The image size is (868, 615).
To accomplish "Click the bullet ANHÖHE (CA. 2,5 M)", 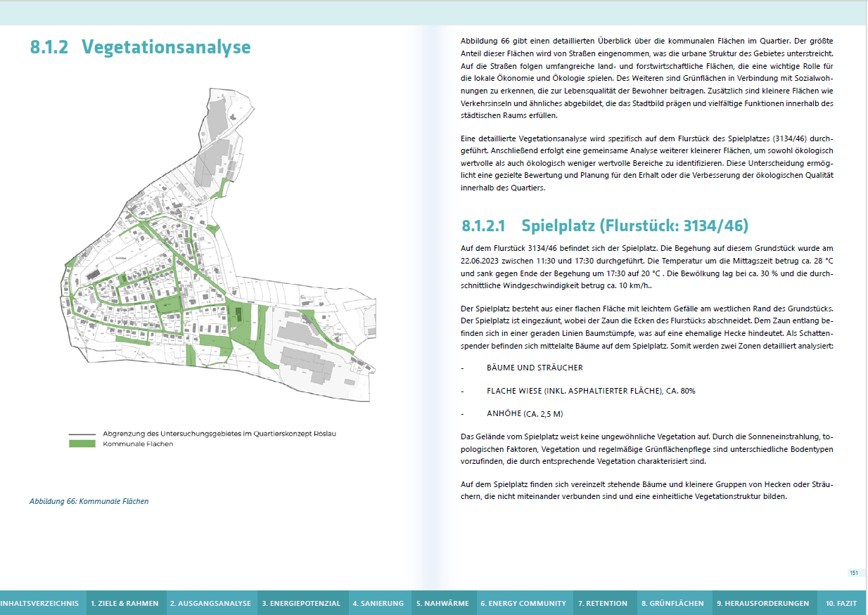I will 525,413.
